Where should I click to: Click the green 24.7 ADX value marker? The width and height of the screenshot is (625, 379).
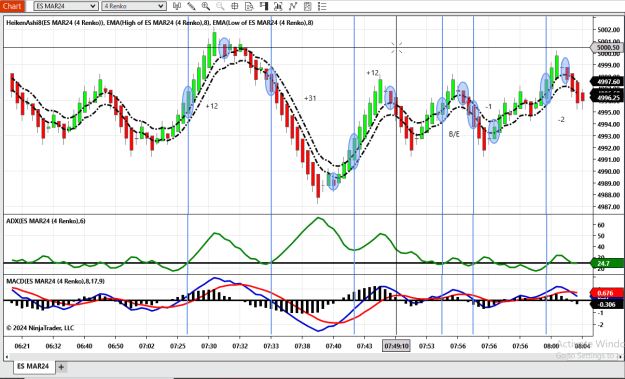pos(606,263)
